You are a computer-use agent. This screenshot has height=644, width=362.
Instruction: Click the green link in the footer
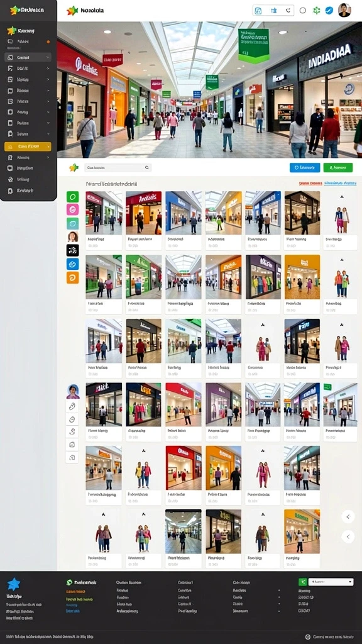point(79,599)
